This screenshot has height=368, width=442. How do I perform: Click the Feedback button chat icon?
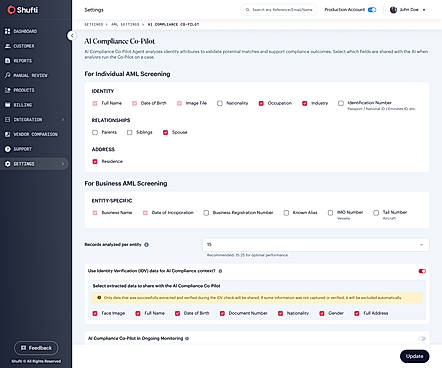pyautogui.click(x=23, y=348)
